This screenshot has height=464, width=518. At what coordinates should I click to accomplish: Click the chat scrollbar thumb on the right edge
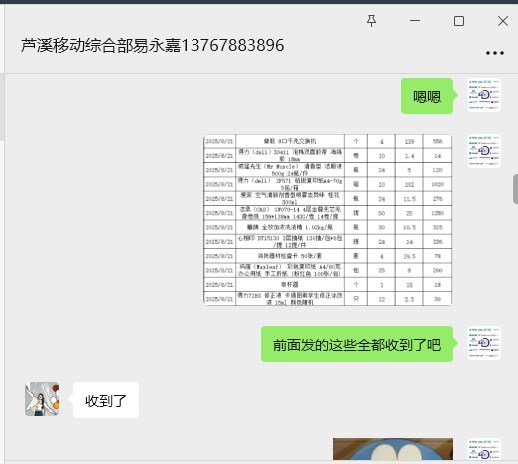point(515,189)
